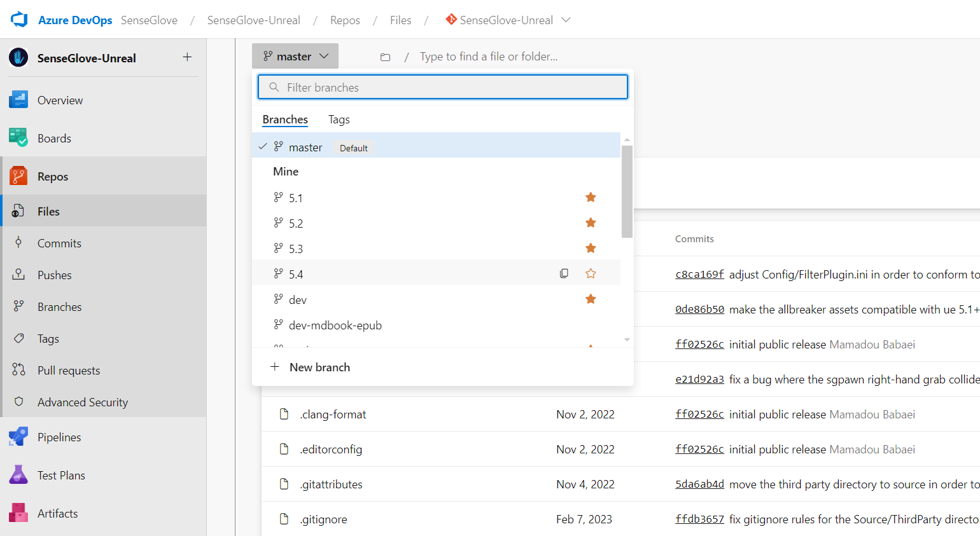Remove the dev branch from favorites
980x536 pixels.
pos(591,299)
